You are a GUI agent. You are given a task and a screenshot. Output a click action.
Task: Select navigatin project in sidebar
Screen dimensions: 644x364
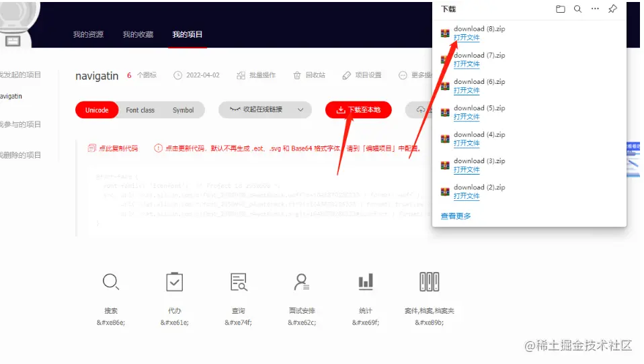tap(11, 96)
